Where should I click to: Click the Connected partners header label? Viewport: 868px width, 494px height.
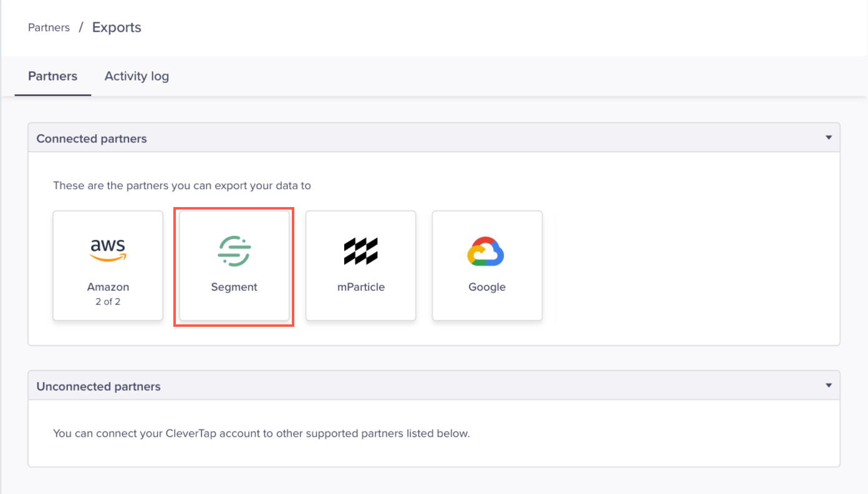(92, 138)
